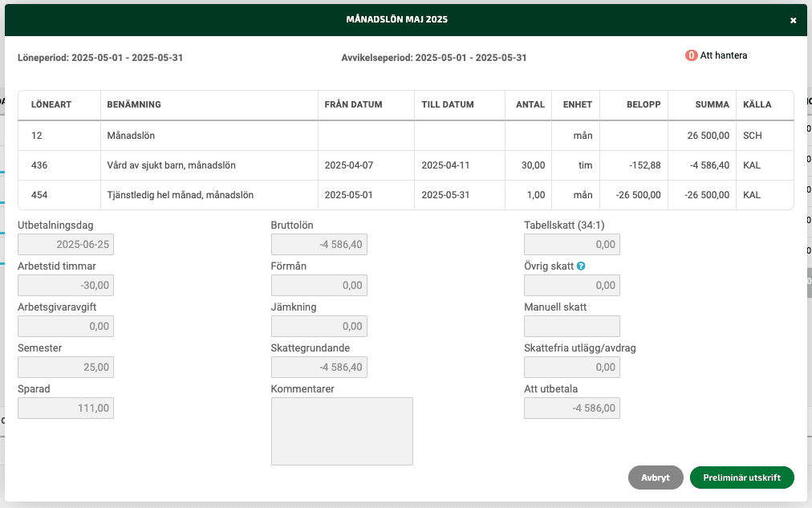Click the Löneperiod date range text

click(100, 58)
